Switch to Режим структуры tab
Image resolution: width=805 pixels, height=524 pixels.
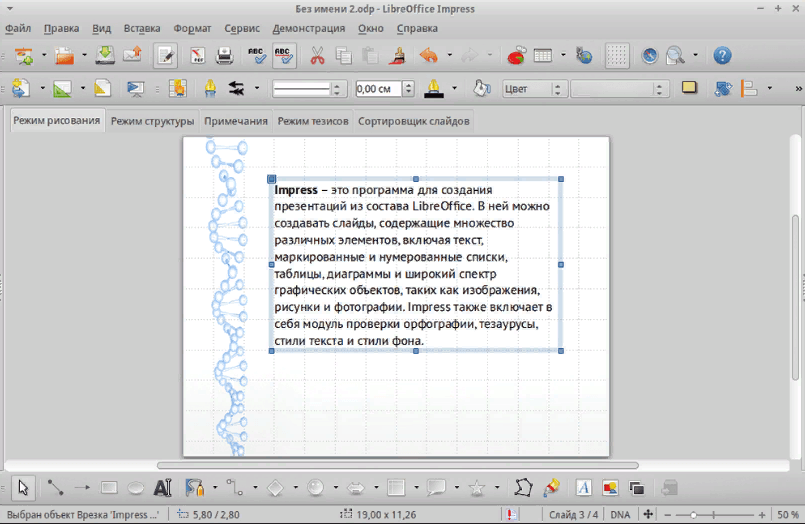[152, 121]
